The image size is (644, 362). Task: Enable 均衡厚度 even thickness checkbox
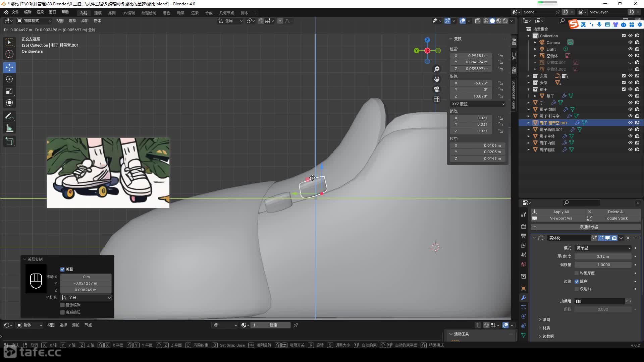pyautogui.click(x=577, y=273)
